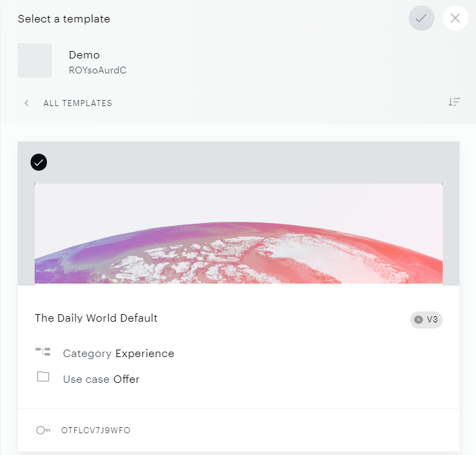
Task: Click the clock icon in version badge
Action: point(419,320)
